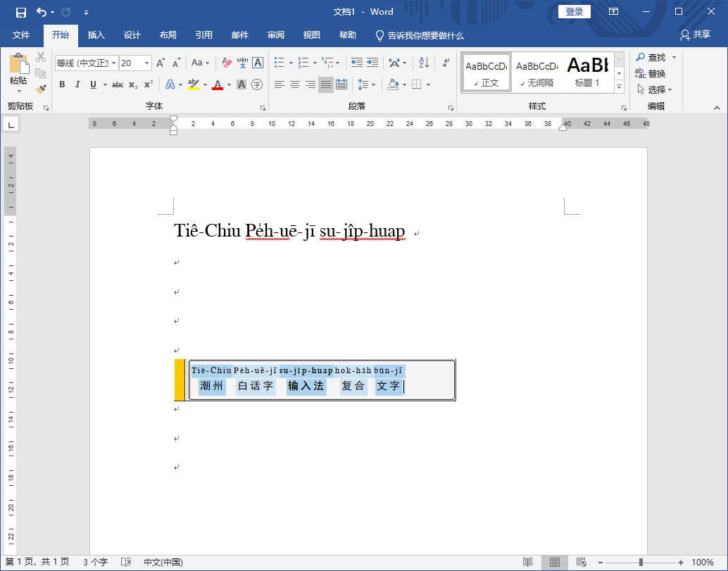Expand the Styles gallery more arrow

(619, 87)
